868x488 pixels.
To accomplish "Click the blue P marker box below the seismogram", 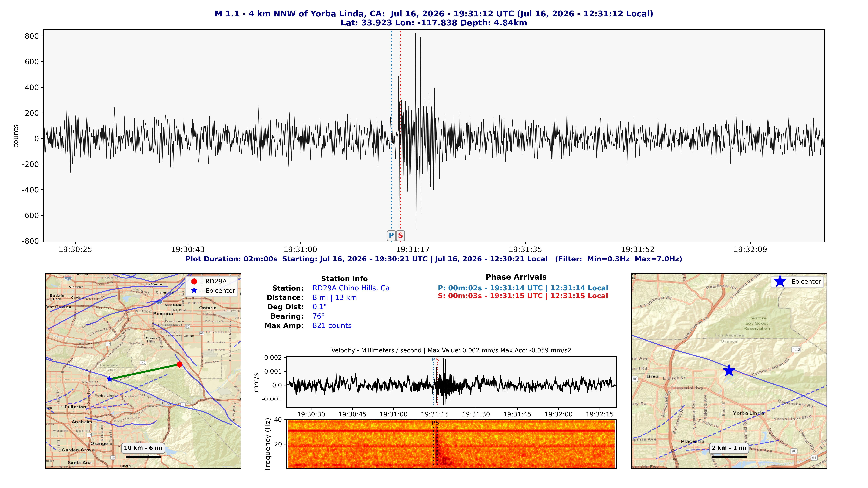I will 391,235.
